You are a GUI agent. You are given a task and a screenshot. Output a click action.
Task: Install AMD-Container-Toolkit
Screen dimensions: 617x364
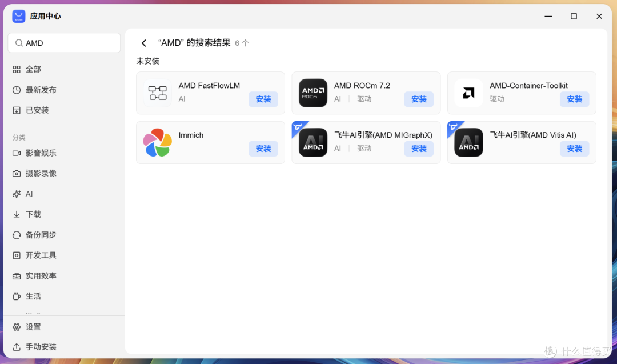pyautogui.click(x=575, y=99)
